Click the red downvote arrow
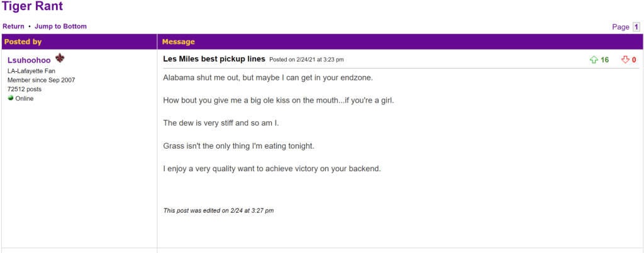The image size is (644, 253). (x=625, y=60)
